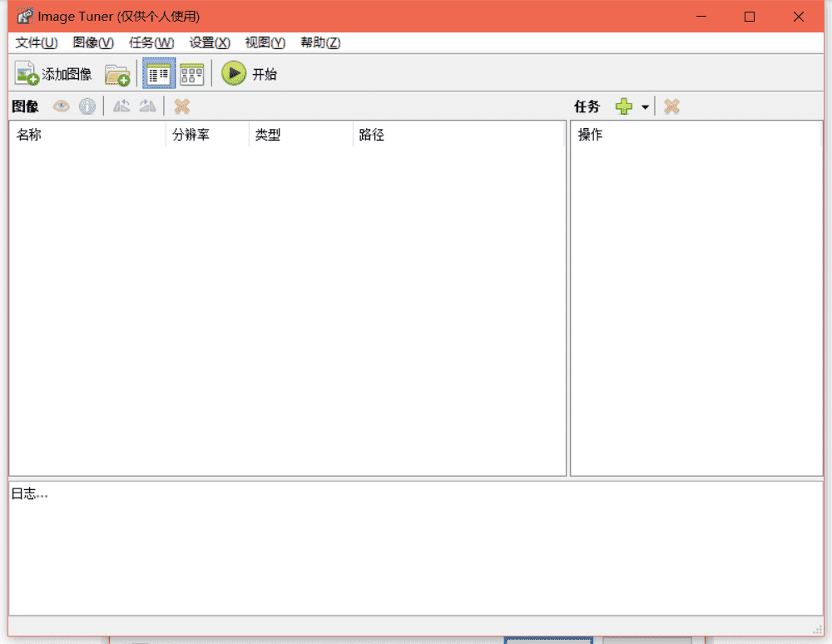Close the Image Tuner window

[798, 17]
